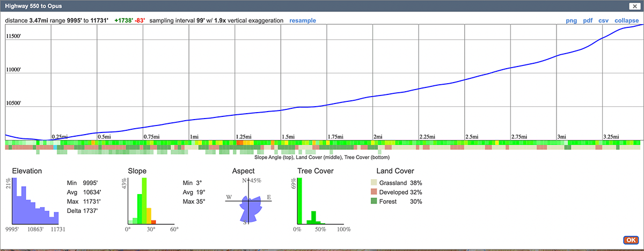Click the 2mi marker on profile axis
644x251 pixels.
click(378, 137)
